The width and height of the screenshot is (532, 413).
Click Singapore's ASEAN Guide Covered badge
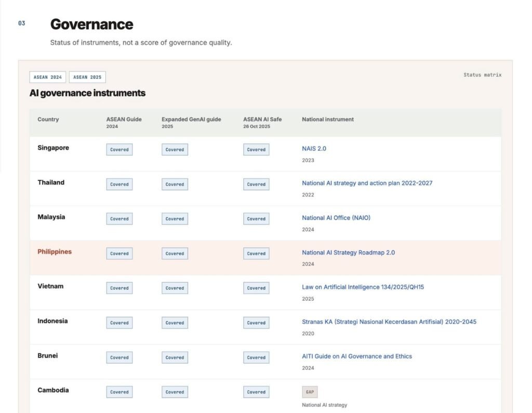click(x=119, y=150)
